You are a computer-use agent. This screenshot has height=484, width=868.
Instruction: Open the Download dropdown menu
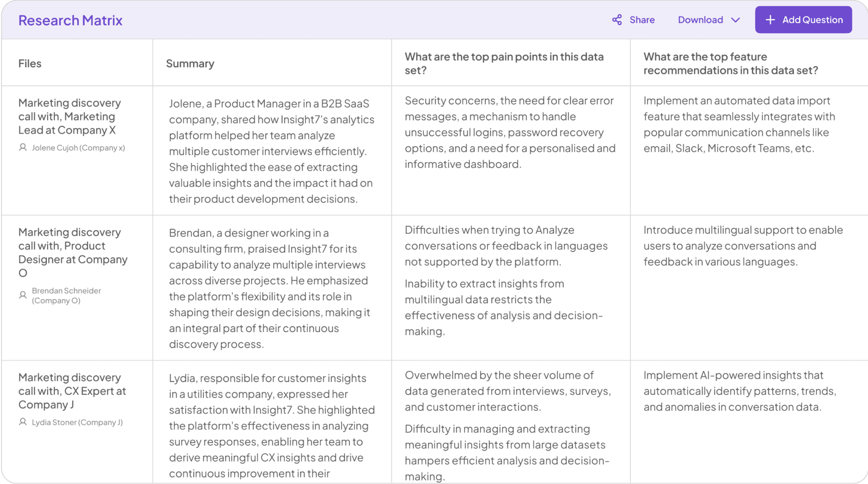click(x=708, y=19)
